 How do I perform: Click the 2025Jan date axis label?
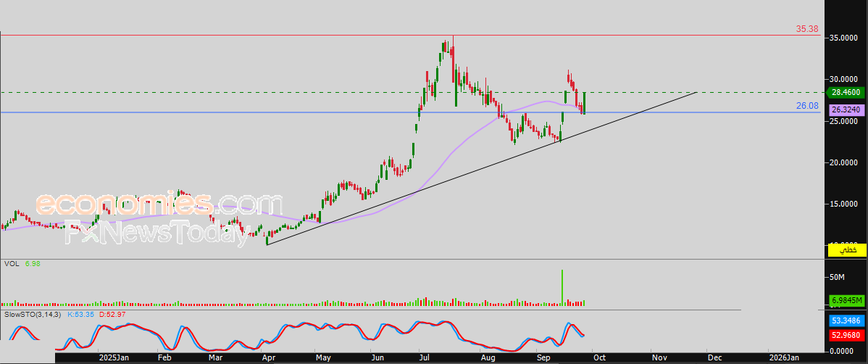(114, 358)
